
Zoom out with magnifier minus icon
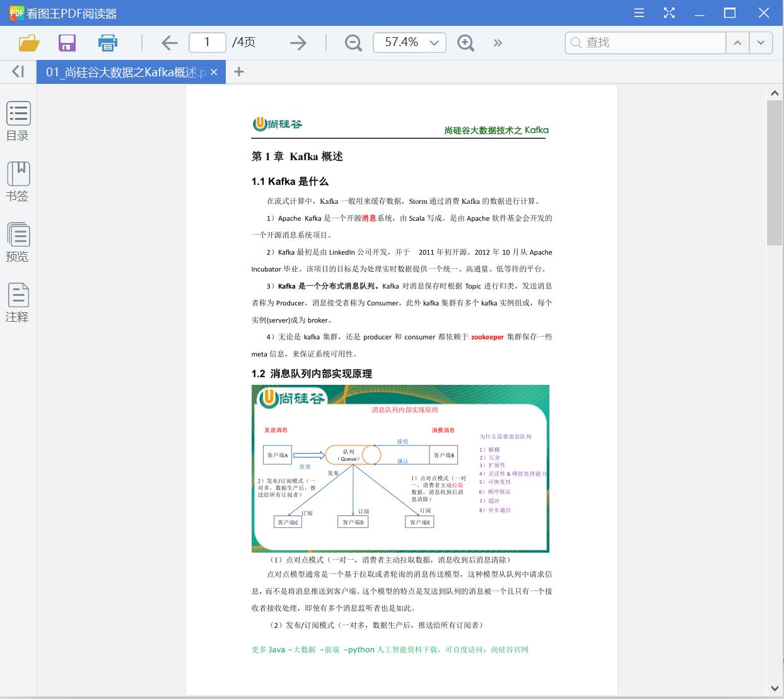coord(353,43)
